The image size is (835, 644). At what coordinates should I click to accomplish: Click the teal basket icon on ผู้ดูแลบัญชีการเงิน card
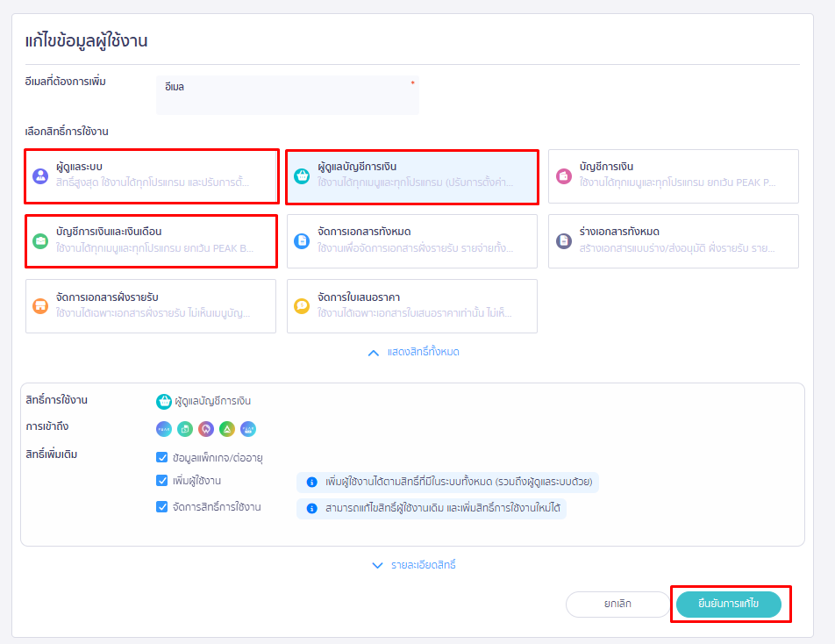pos(302,175)
